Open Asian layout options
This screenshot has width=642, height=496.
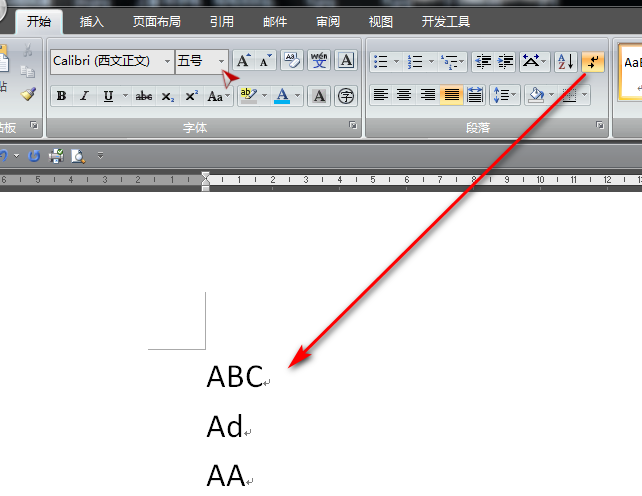point(534,61)
